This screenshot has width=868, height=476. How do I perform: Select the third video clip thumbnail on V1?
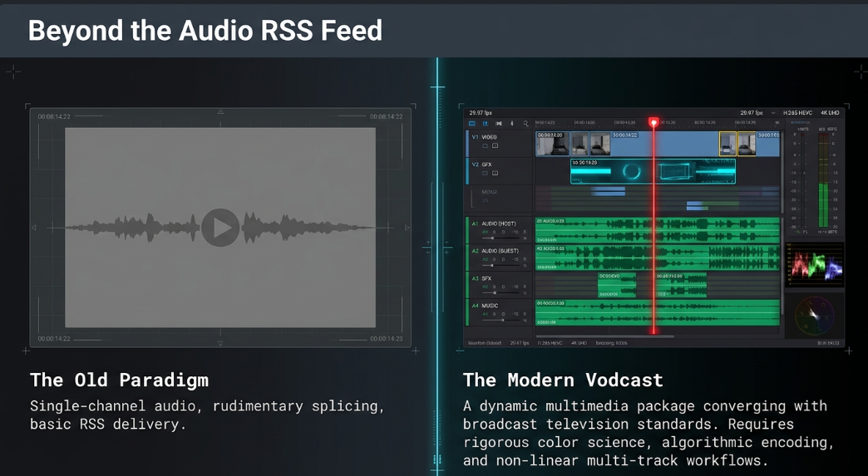tap(600, 143)
